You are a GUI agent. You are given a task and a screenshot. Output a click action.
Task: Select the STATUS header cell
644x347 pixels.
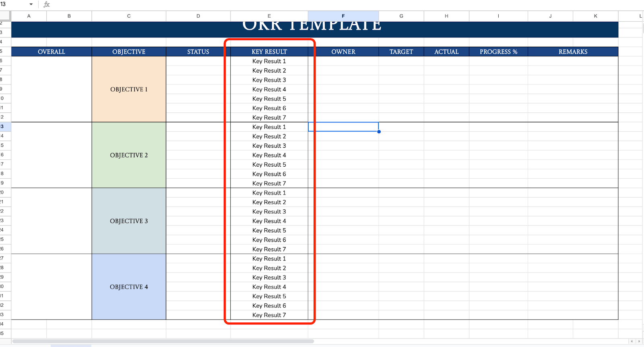pos(198,52)
